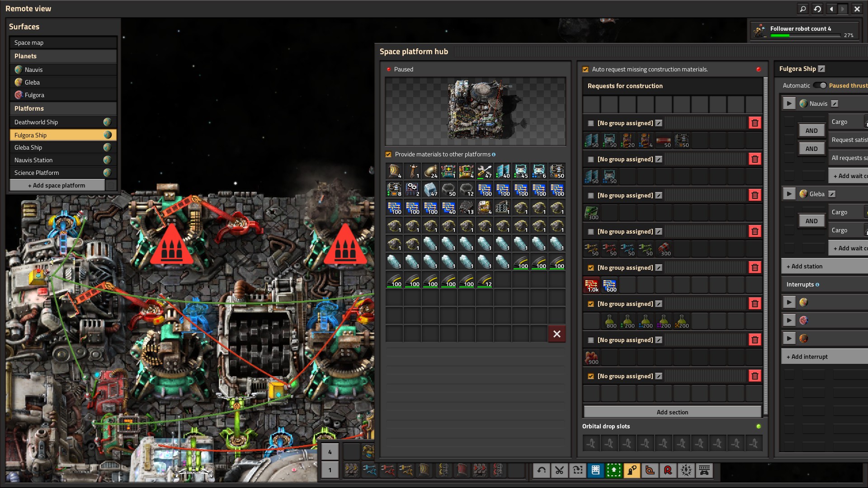Select the discharge defense remote shortcut
Screen dimensions: 868x488
pos(686,470)
